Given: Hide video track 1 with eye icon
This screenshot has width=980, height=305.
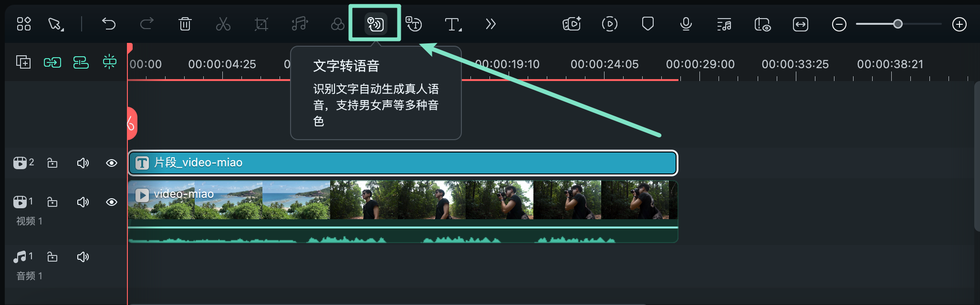Looking at the screenshot, I should [112, 202].
